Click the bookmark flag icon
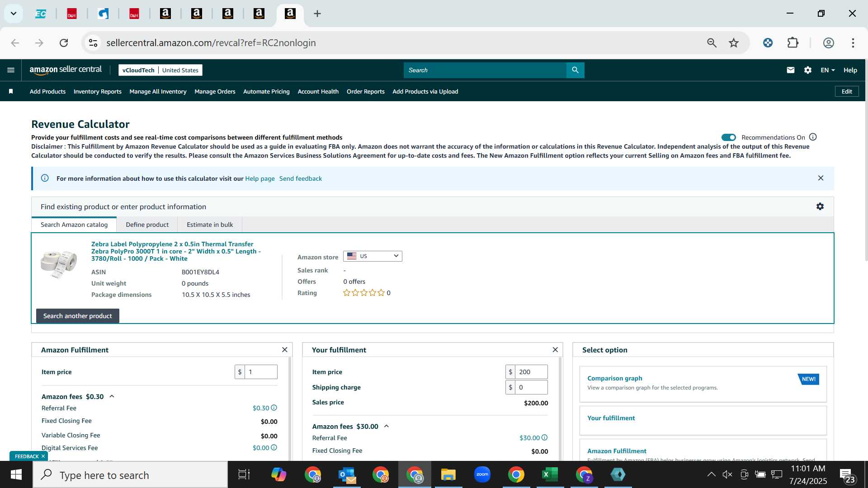This screenshot has height=488, width=868. [x=11, y=91]
